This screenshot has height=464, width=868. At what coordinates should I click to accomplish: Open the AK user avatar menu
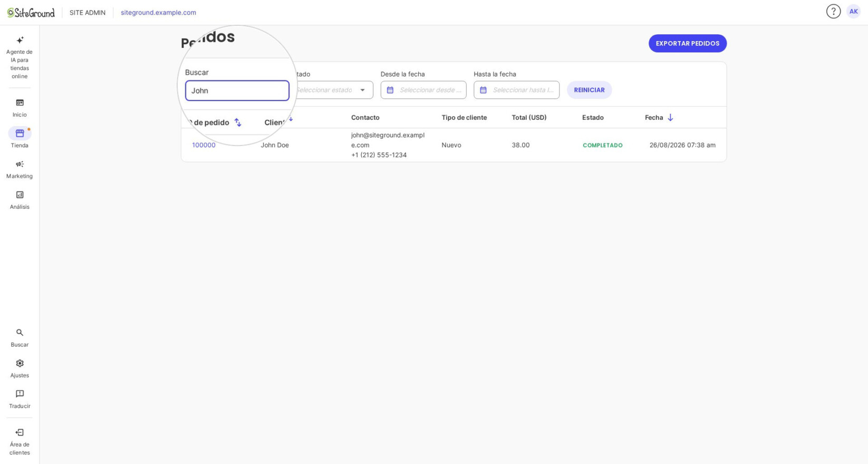point(853,12)
